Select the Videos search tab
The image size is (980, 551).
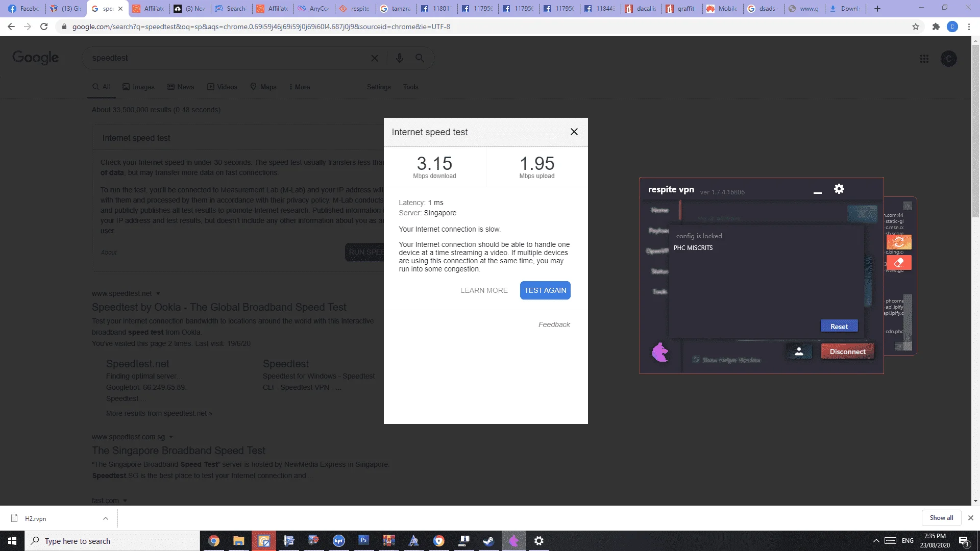click(x=222, y=87)
